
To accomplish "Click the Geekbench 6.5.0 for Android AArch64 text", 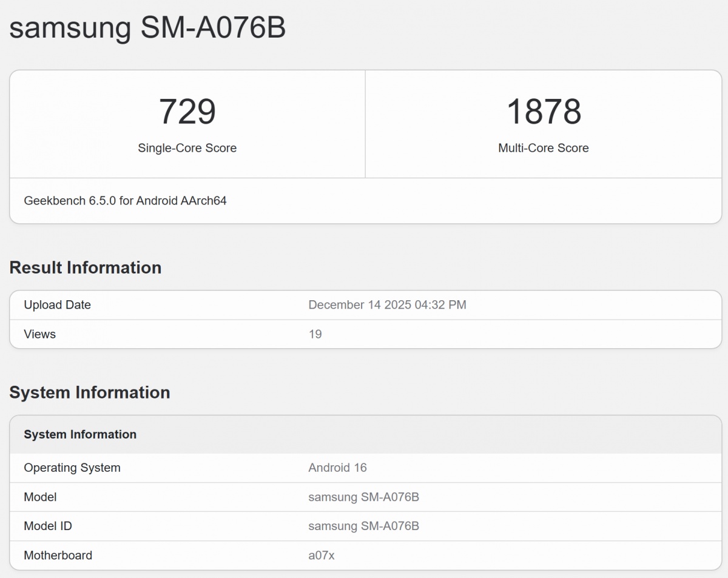I will coord(125,201).
